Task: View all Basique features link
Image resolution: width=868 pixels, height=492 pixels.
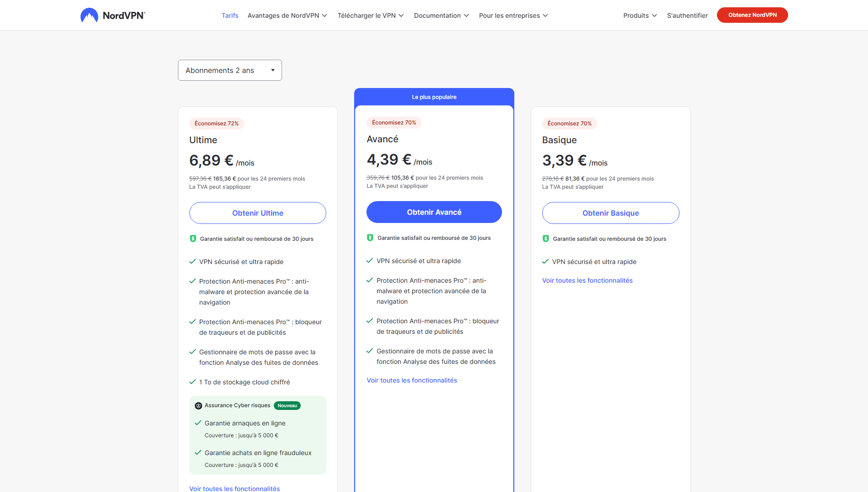Action: [587, 280]
